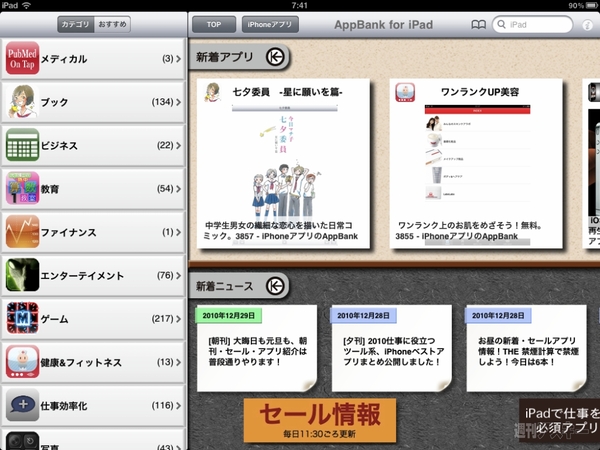Open [夕刊] 2010仕事に役立つ news note
Screen dimensions: 600x450
pos(391,348)
